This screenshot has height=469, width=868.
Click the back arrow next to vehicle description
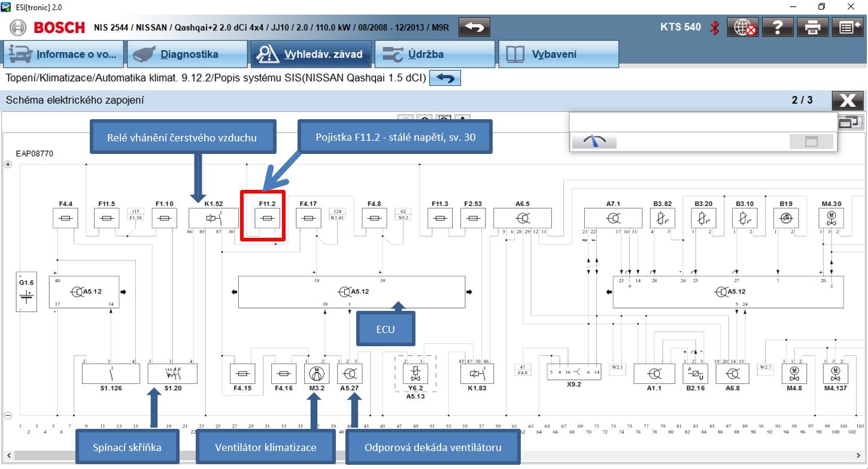pyautogui.click(x=474, y=28)
